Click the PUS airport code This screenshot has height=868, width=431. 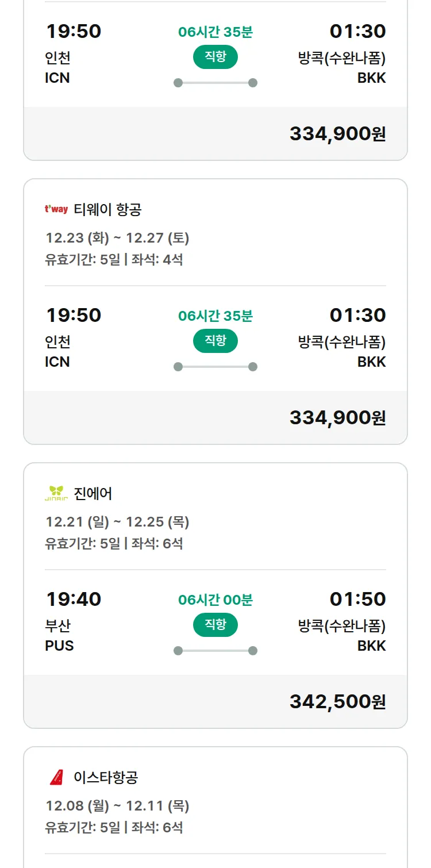(x=59, y=646)
